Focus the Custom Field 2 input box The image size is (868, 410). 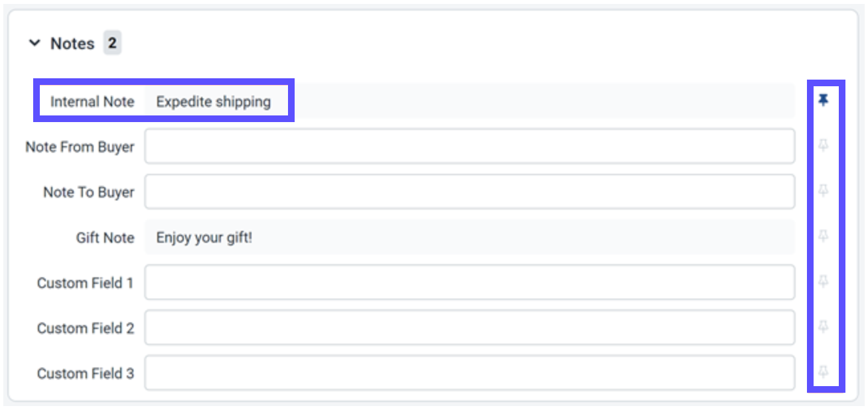[469, 328]
